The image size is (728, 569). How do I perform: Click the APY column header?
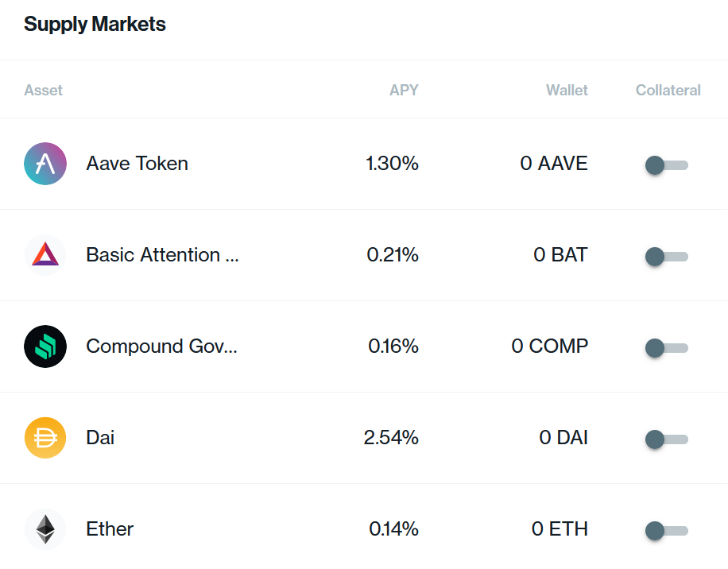click(x=404, y=91)
